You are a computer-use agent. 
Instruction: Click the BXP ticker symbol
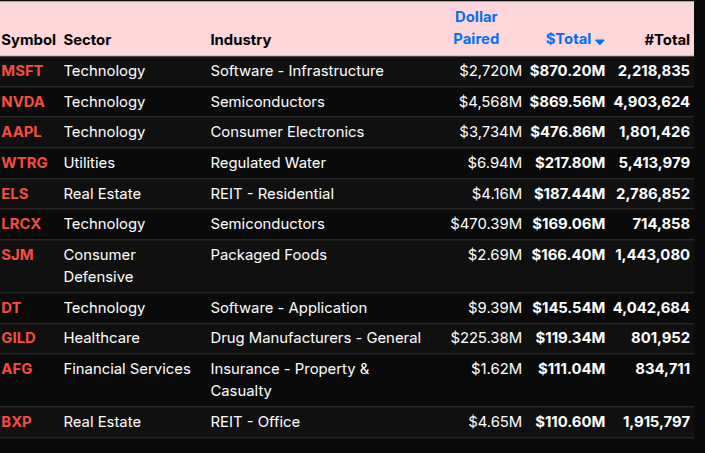[17, 422]
